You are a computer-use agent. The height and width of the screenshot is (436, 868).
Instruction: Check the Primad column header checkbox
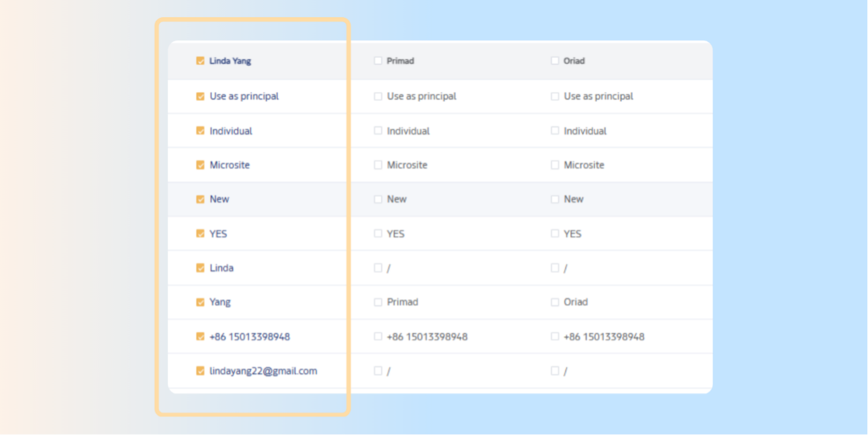(378, 61)
